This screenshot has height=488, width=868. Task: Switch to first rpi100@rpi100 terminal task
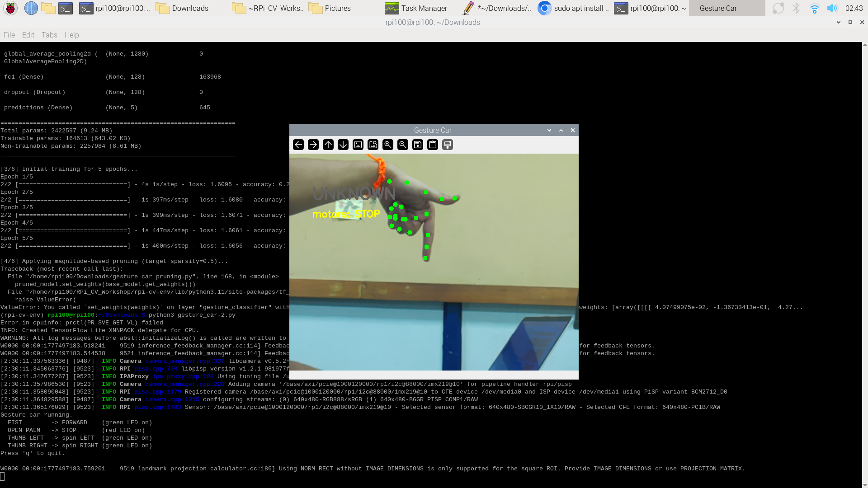coord(114,8)
